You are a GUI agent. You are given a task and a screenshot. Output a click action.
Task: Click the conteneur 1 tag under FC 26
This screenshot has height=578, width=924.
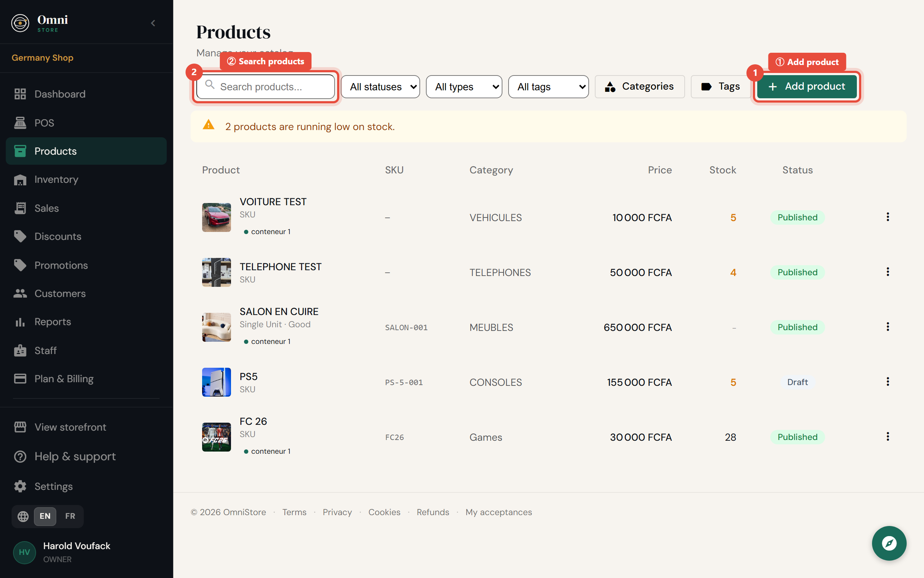point(267,452)
